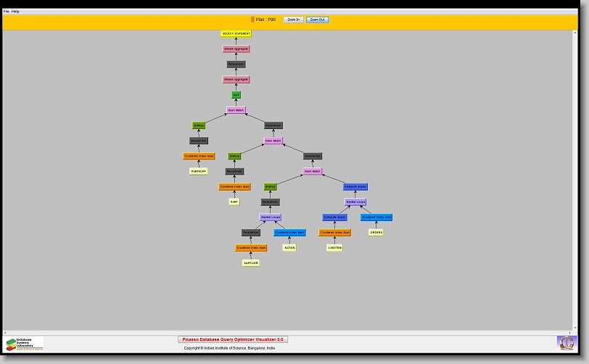The image size is (589, 364).
Task: Click Picasso Database Query Optimizer Visualizer button
Action: pyautogui.click(x=233, y=339)
